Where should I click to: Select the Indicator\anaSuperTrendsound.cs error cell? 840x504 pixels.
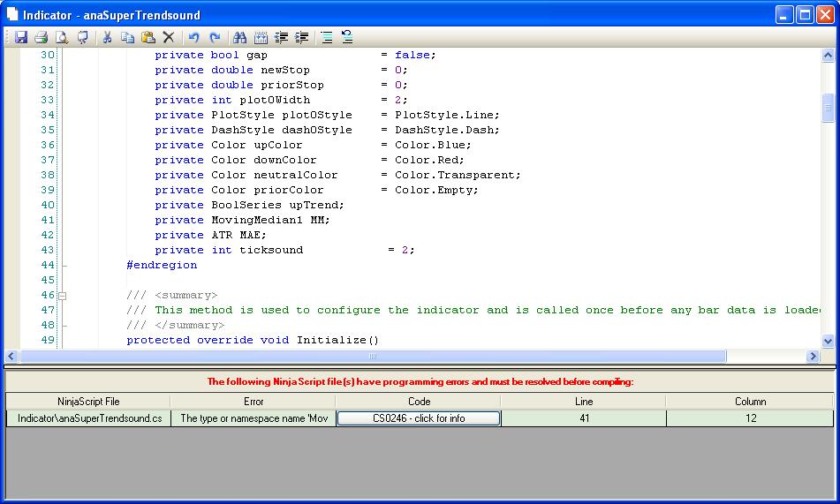89,418
